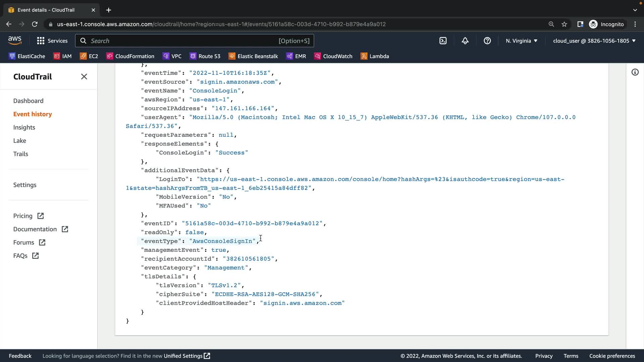Click the Feedback button in footer

tap(20, 356)
